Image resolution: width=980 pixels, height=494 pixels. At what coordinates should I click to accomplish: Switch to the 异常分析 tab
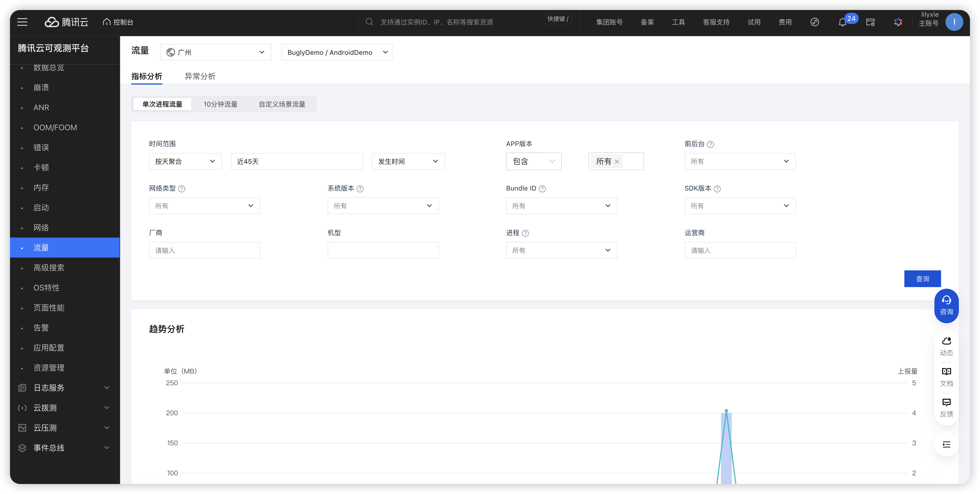[200, 76]
